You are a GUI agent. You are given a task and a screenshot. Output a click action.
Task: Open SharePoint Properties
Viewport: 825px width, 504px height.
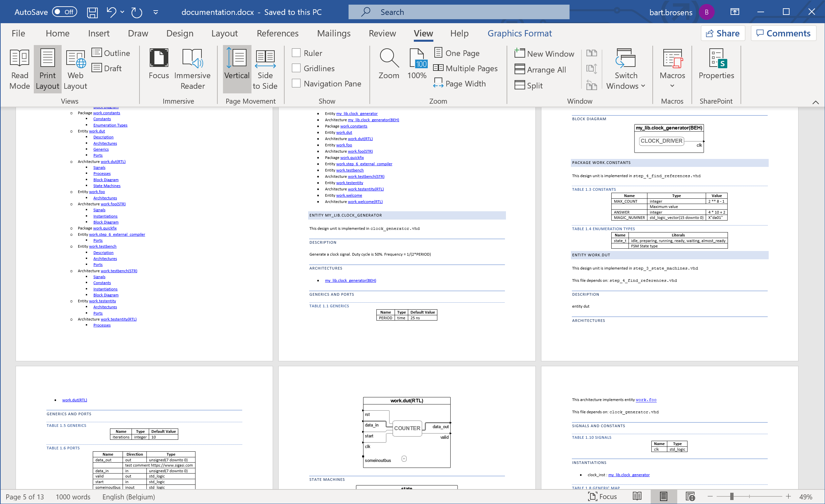pos(716,64)
